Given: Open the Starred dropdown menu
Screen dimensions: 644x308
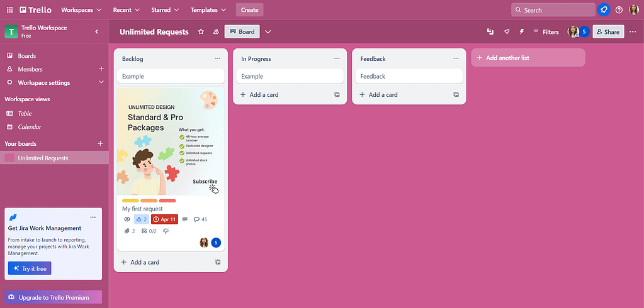Looking at the screenshot, I should [165, 10].
